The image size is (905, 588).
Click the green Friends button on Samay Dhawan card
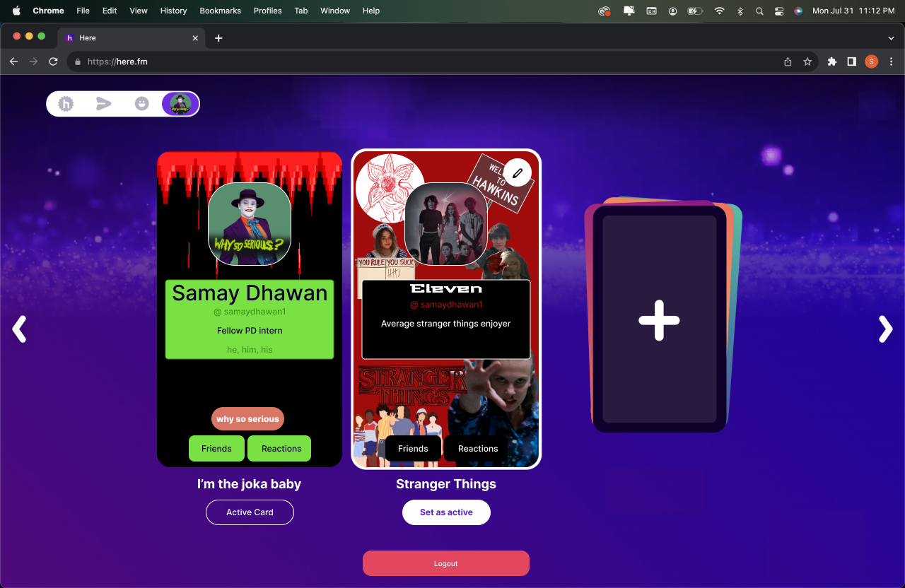click(216, 449)
